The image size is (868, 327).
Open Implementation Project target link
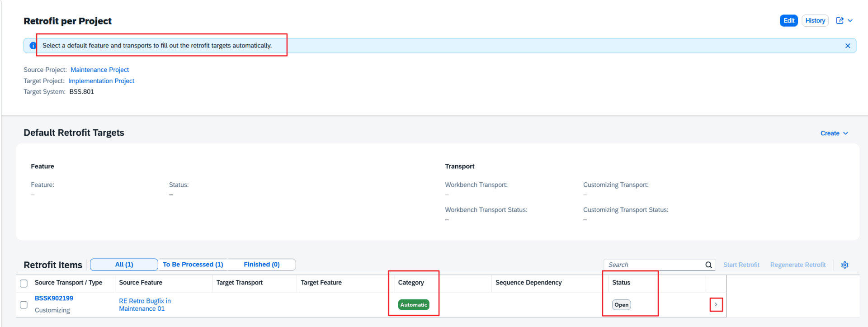pos(101,81)
